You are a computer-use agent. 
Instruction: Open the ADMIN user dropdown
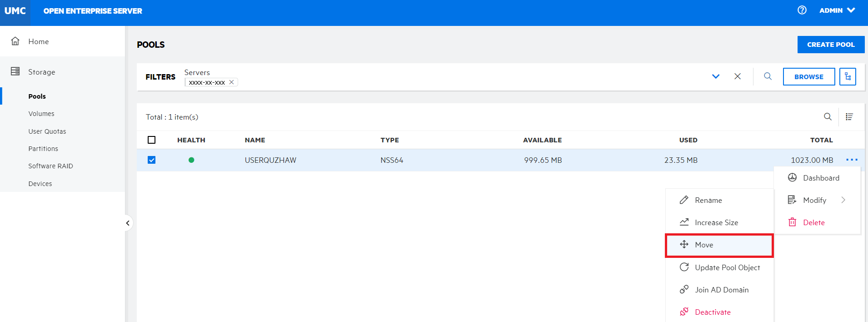(837, 10)
